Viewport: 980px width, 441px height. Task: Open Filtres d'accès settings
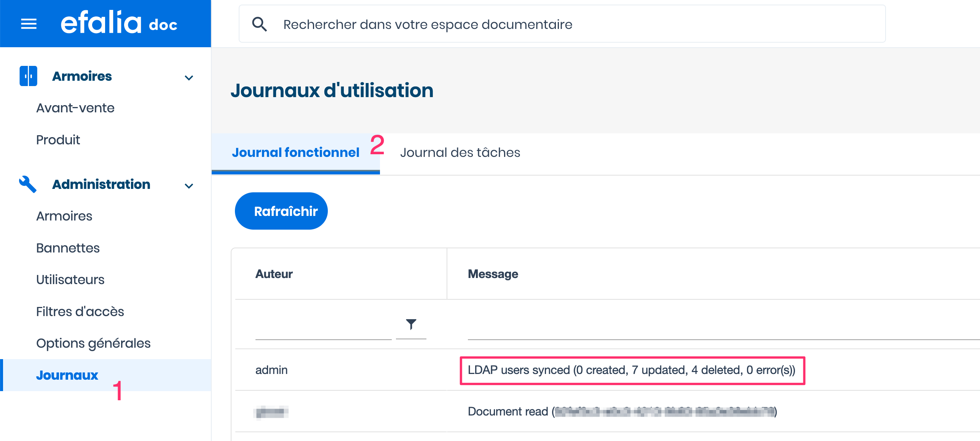tap(80, 312)
